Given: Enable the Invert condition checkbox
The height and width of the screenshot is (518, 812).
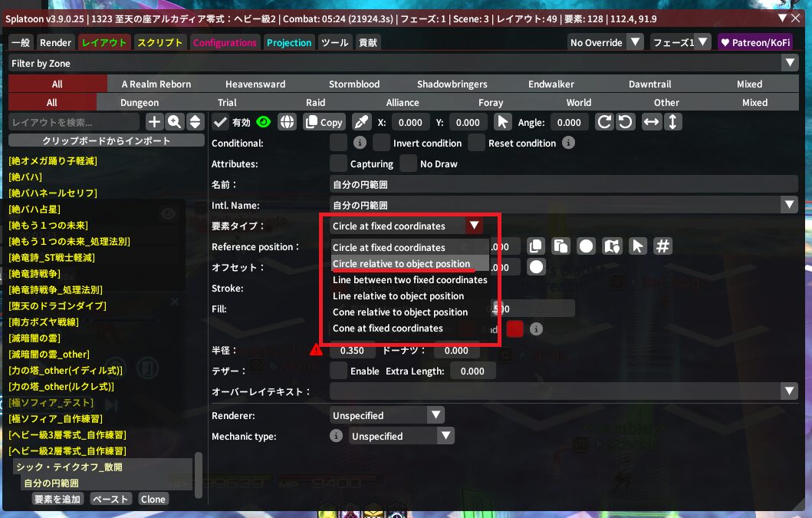Looking at the screenshot, I should point(382,143).
